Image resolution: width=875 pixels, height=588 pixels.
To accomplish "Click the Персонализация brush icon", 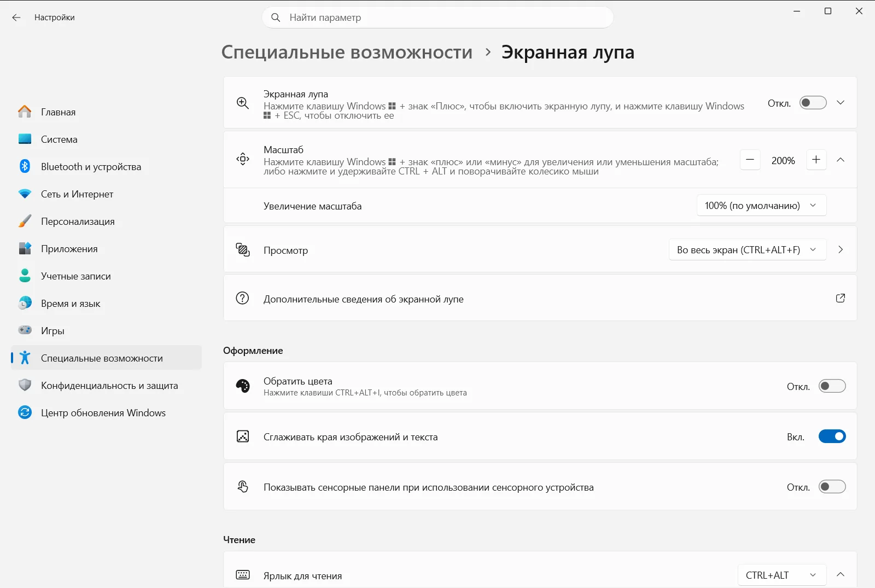I will pyautogui.click(x=25, y=221).
